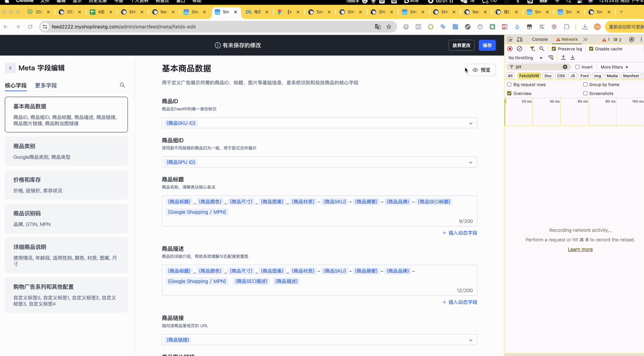Bookmark this page with the star icon

389,27
